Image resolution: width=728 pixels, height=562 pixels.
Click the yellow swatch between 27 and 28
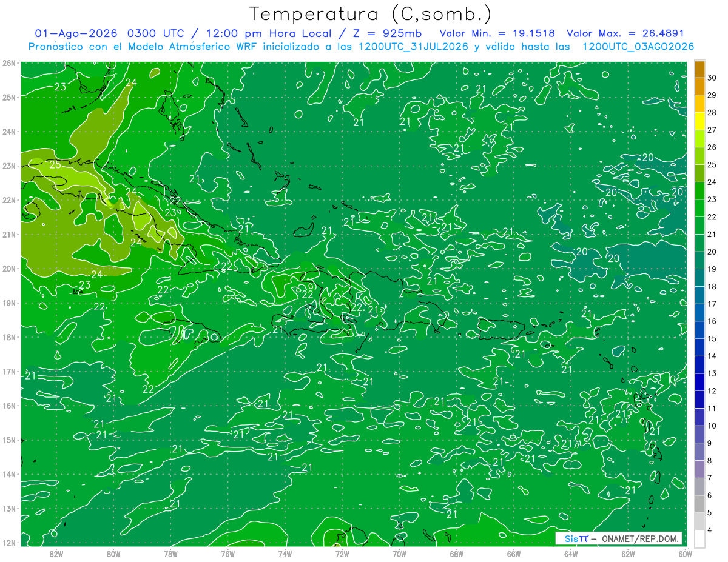coord(699,122)
